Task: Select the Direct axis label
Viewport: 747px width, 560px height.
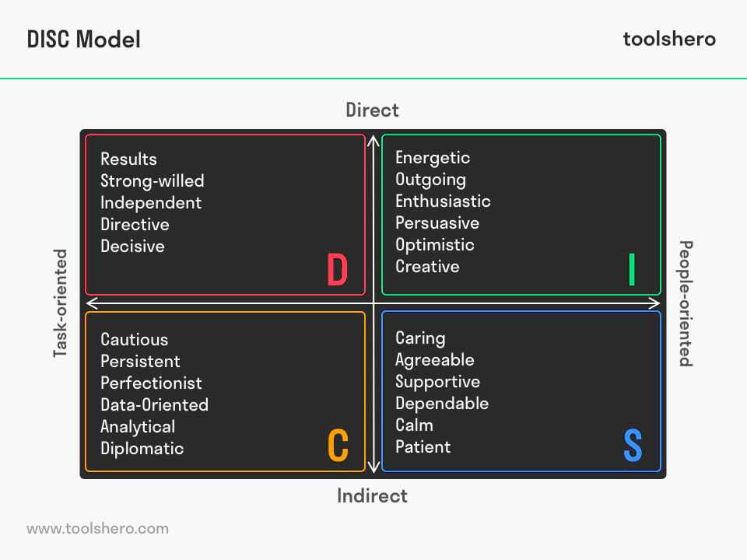Action: (x=372, y=110)
